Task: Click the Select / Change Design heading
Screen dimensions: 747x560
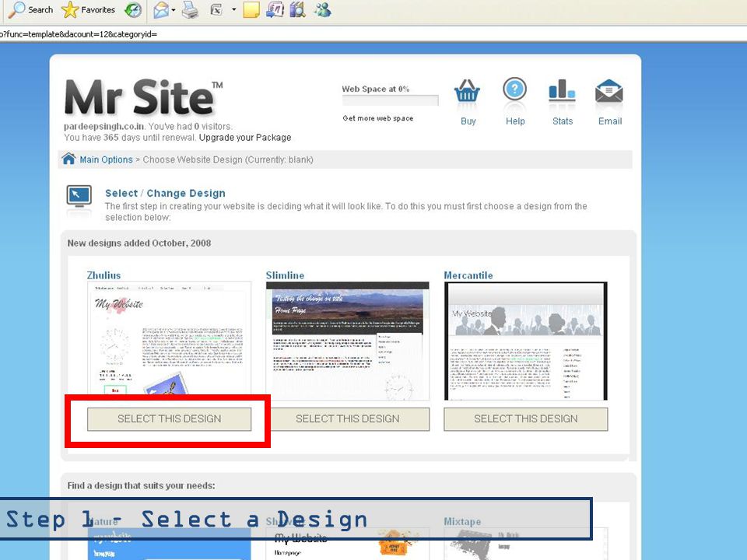Action: (165, 194)
